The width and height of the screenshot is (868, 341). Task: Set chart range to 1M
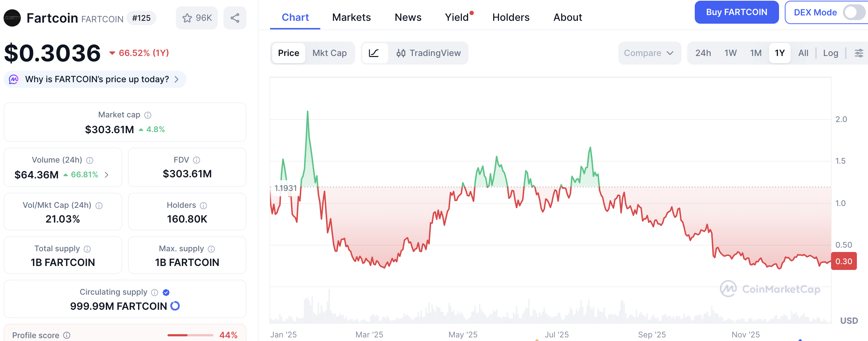click(x=756, y=53)
